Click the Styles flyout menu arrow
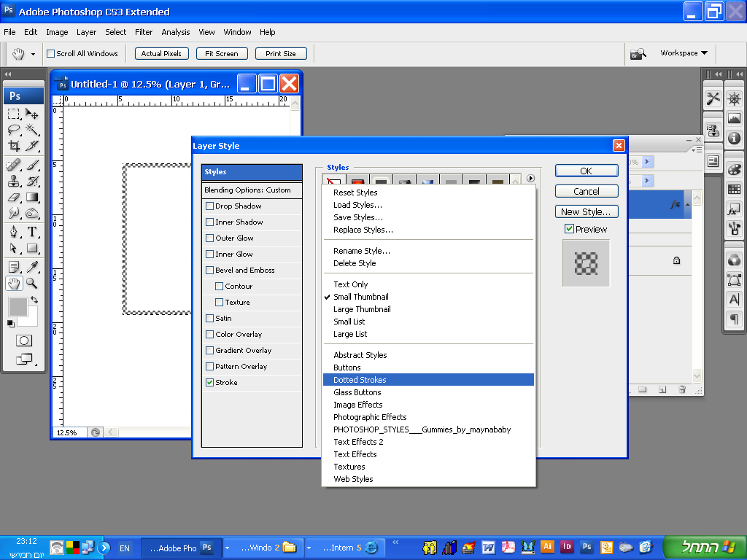747x560 pixels. [x=531, y=178]
